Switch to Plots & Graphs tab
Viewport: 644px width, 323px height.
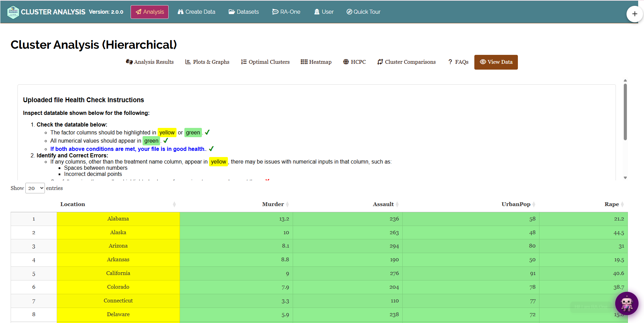tap(207, 62)
